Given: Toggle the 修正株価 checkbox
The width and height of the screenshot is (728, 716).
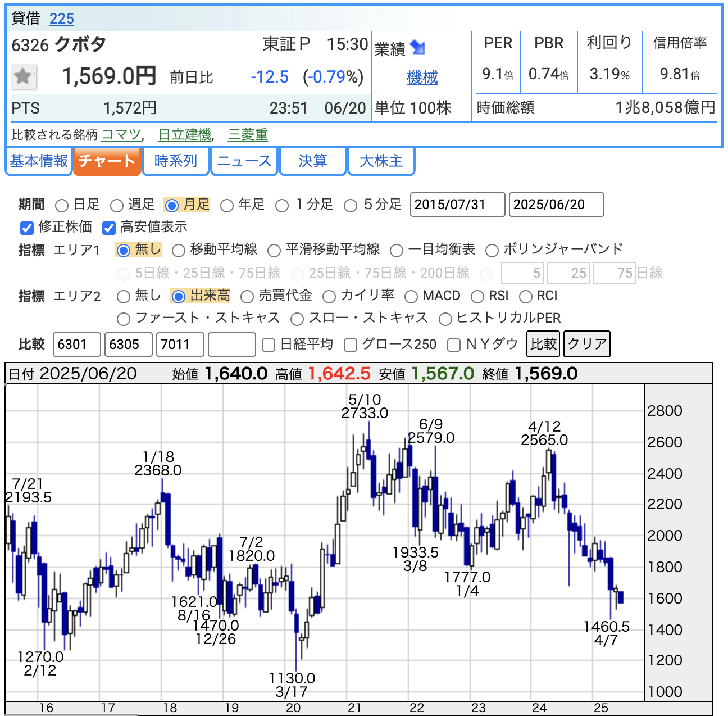Looking at the screenshot, I should 26,228.
